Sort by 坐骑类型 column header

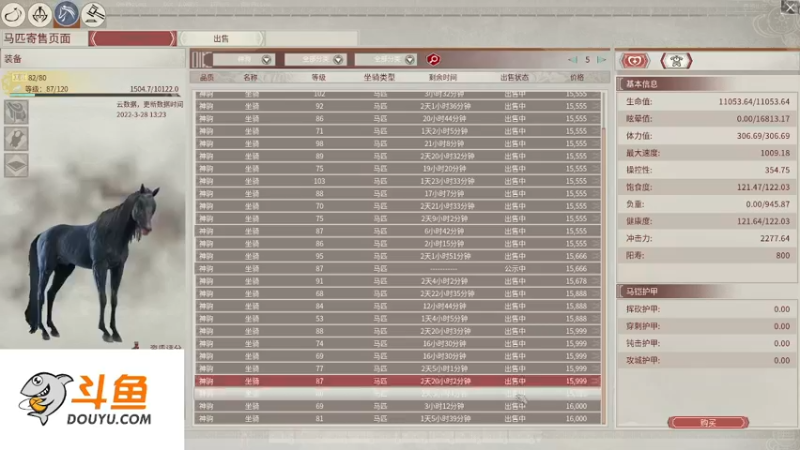[x=379, y=78]
